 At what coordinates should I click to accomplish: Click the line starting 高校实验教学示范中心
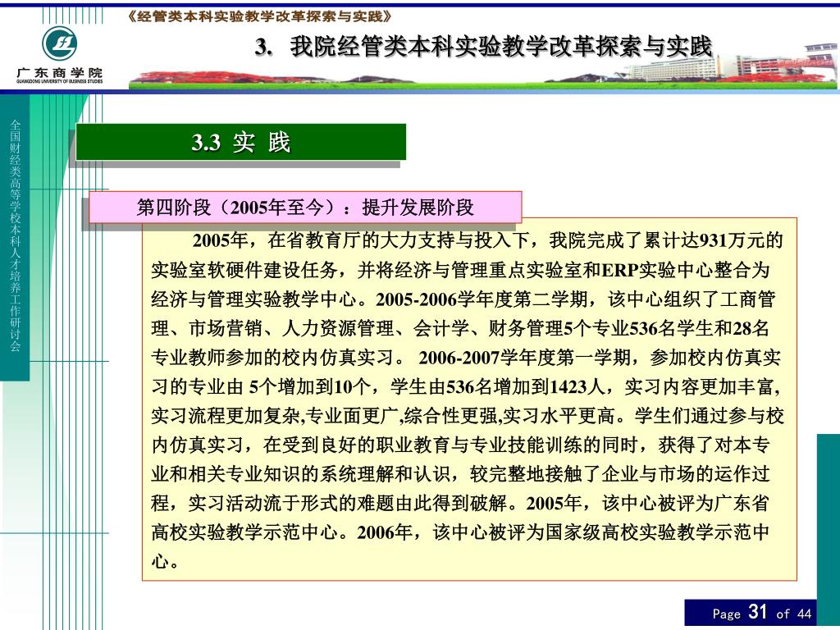[x=461, y=532]
